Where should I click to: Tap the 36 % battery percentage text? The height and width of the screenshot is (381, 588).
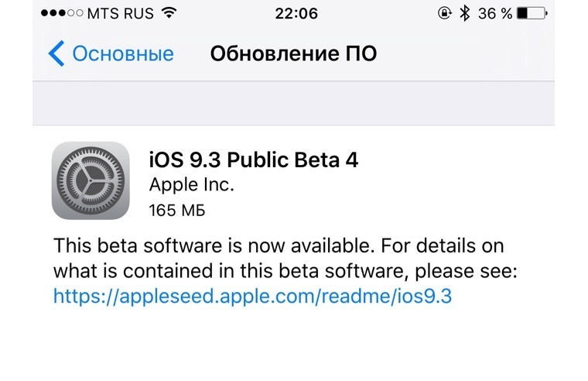(495, 13)
